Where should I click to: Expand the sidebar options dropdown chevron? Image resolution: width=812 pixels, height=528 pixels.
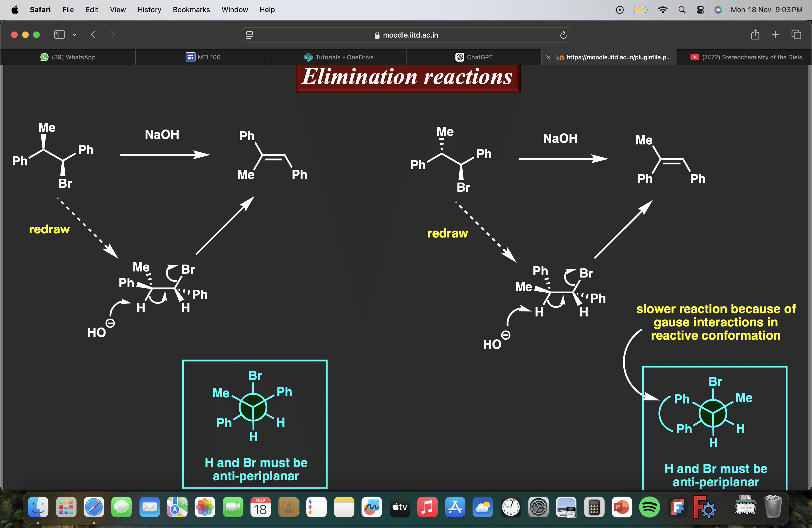(x=74, y=35)
